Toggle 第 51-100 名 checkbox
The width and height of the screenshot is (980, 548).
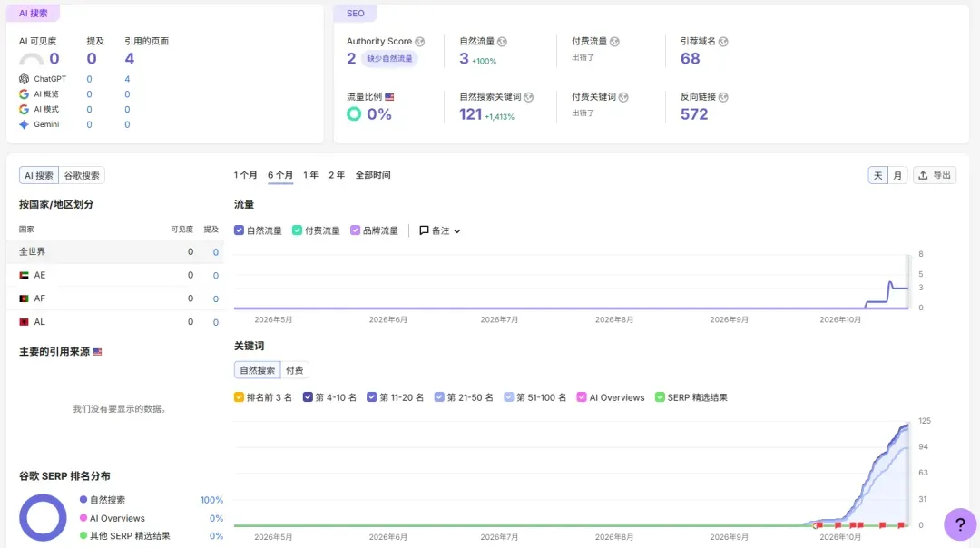click(509, 396)
